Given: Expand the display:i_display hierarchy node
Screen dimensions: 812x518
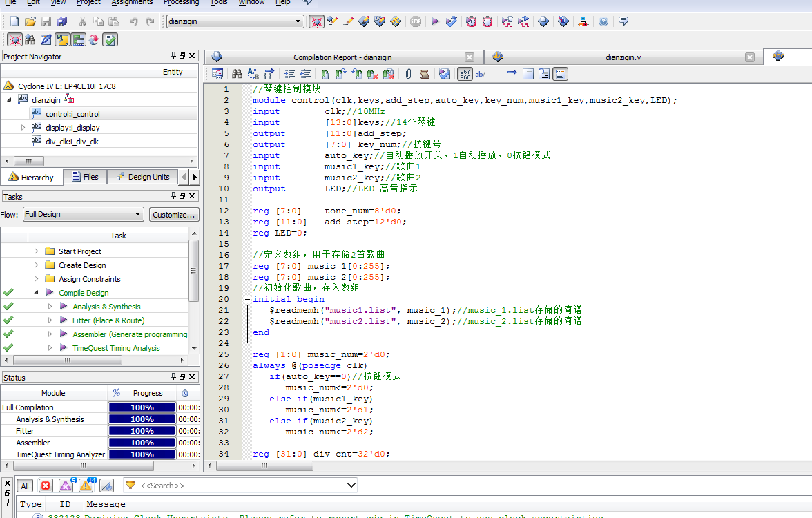Looking at the screenshot, I should [x=23, y=127].
